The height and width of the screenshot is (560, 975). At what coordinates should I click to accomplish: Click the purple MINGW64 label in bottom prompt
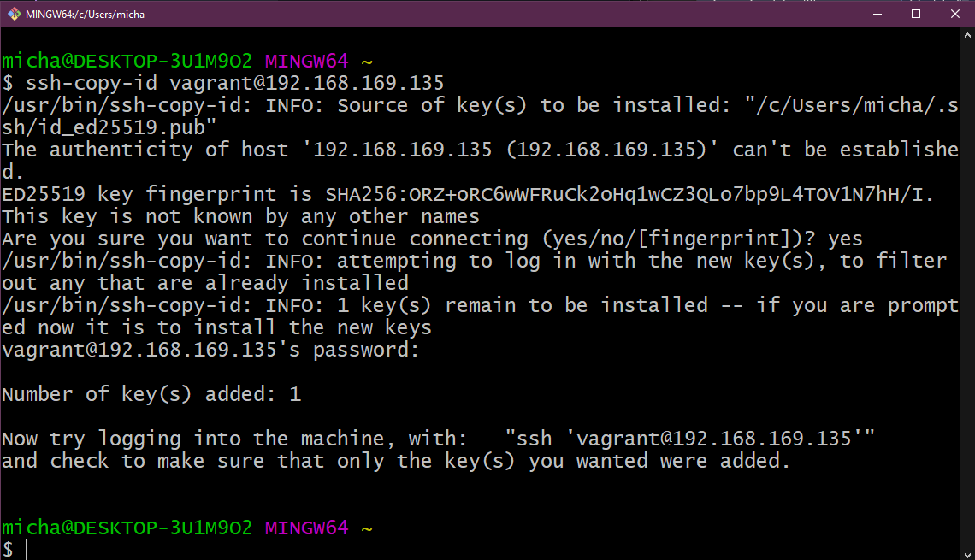306,528
